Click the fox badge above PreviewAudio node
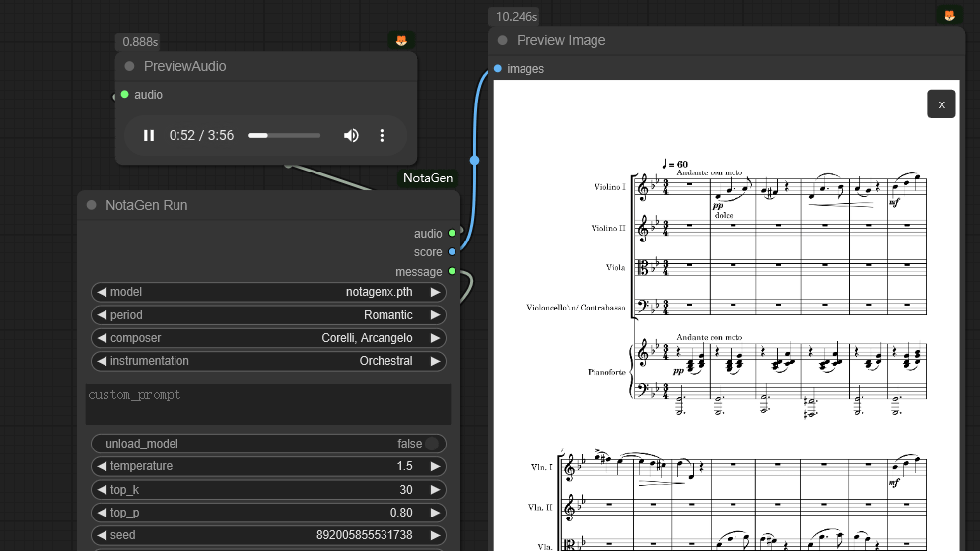 [x=401, y=40]
